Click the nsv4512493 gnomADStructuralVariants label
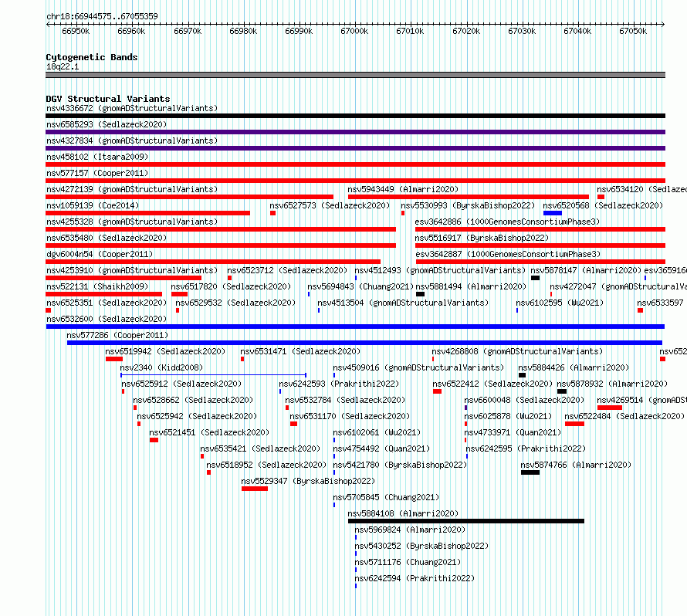Viewport: 687px width, 616px height. 440,270
